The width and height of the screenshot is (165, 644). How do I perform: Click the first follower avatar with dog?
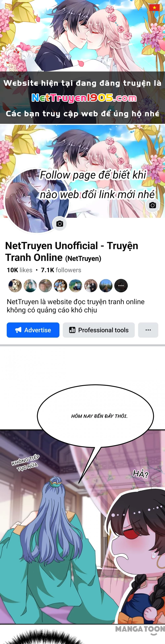coord(15,286)
